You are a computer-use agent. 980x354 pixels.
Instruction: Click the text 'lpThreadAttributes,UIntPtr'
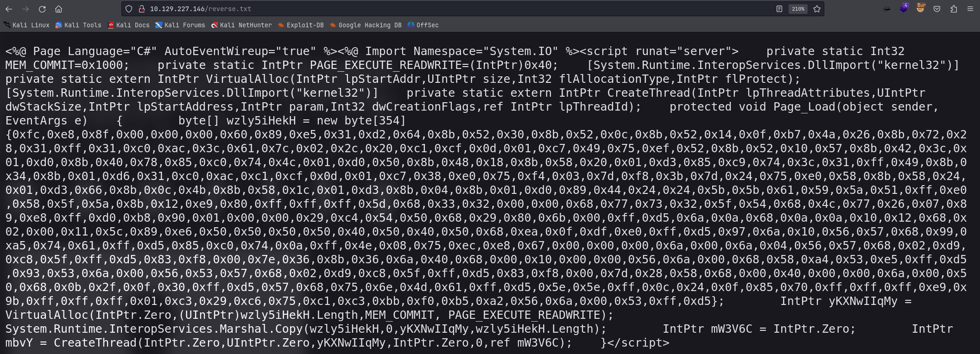835,93
